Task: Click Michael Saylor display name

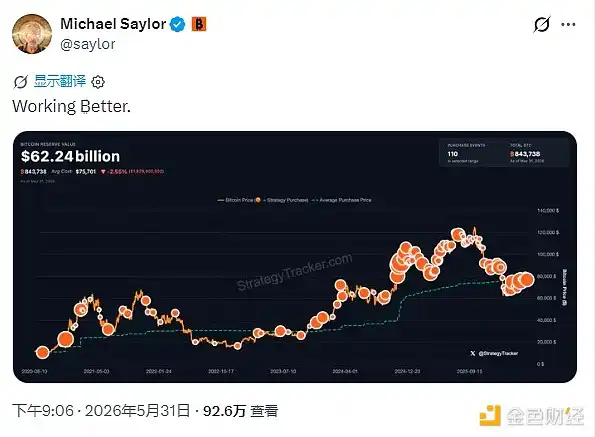Action: pyautogui.click(x=113, y=24)
